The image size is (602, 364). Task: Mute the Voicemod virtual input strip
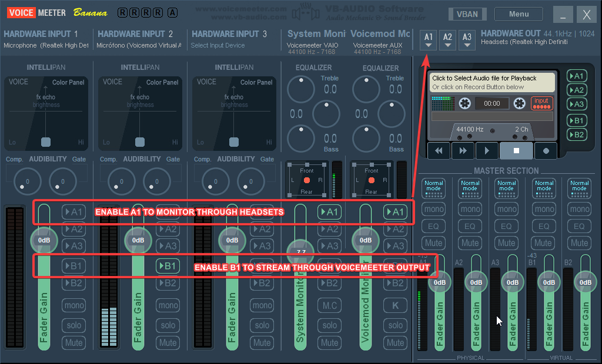point(395,342)
